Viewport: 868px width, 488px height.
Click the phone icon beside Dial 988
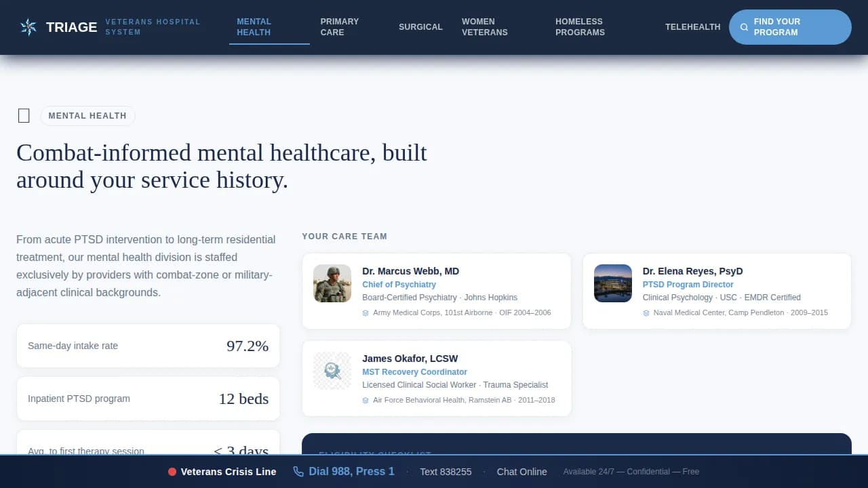tap(298, 471)
